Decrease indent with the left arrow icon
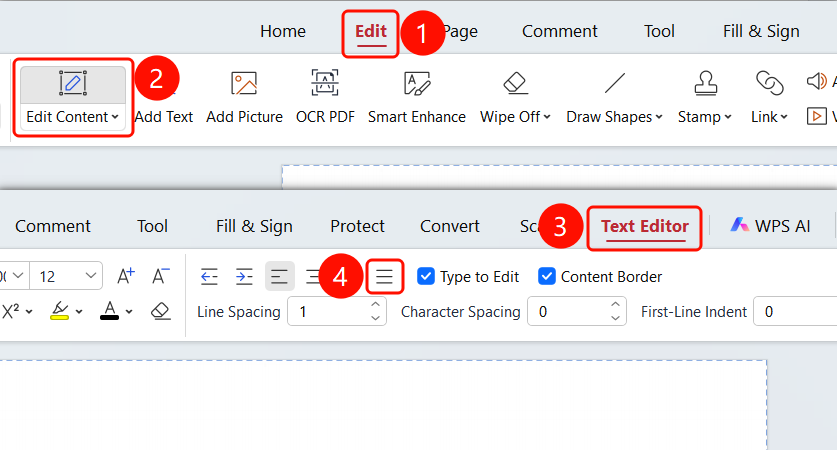837x450 pixels. click(209, 277)
